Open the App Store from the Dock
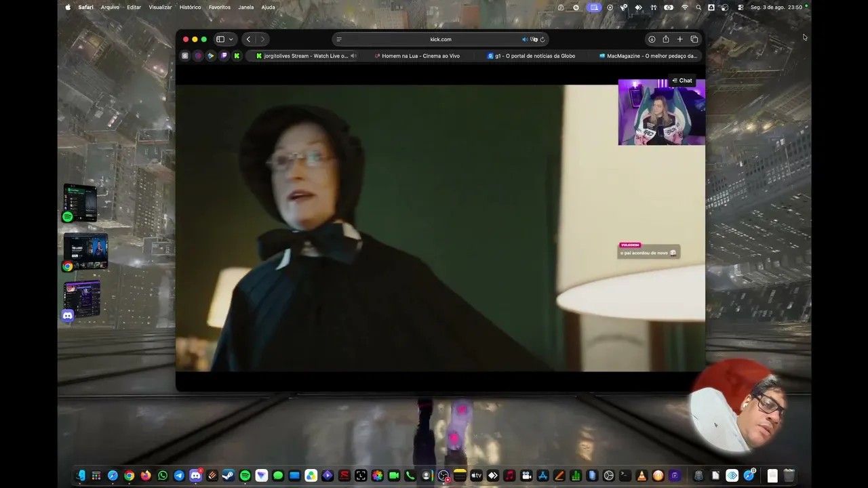 [x=542, y=476]
